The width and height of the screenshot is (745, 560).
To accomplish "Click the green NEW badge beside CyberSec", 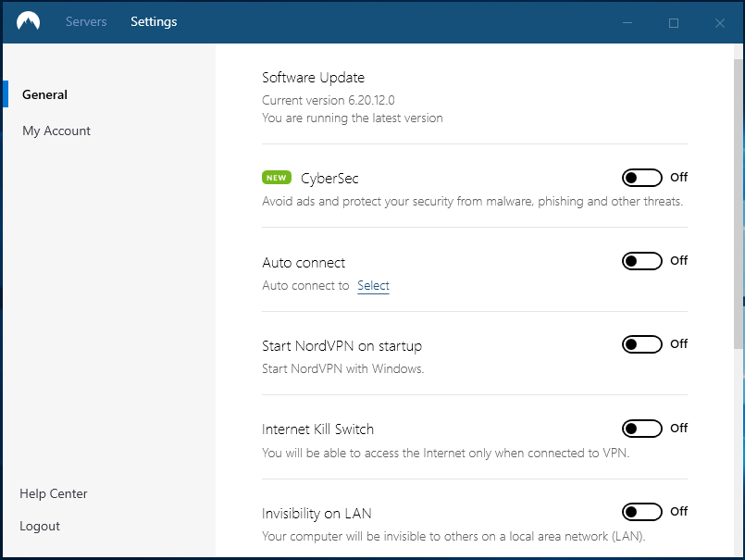I will click(277, 178).
